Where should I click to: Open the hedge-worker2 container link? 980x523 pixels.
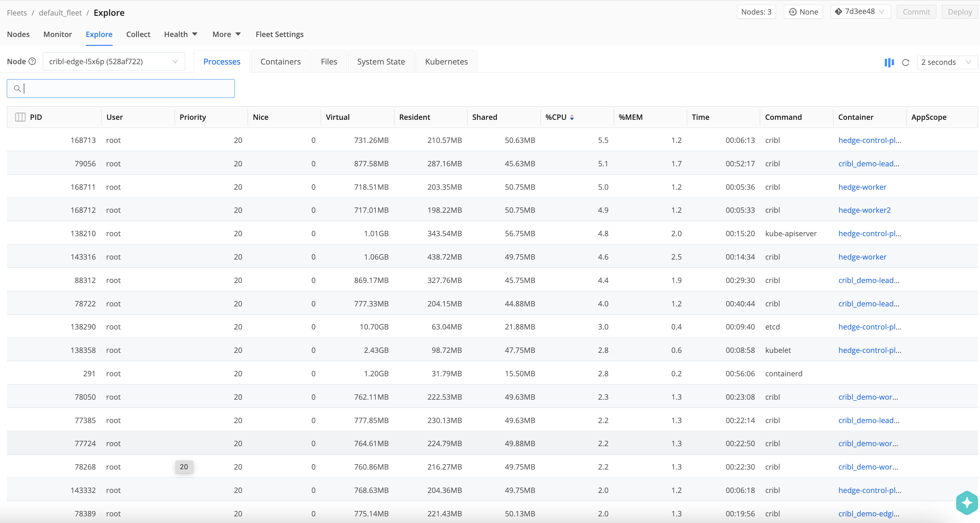[864, 210]
